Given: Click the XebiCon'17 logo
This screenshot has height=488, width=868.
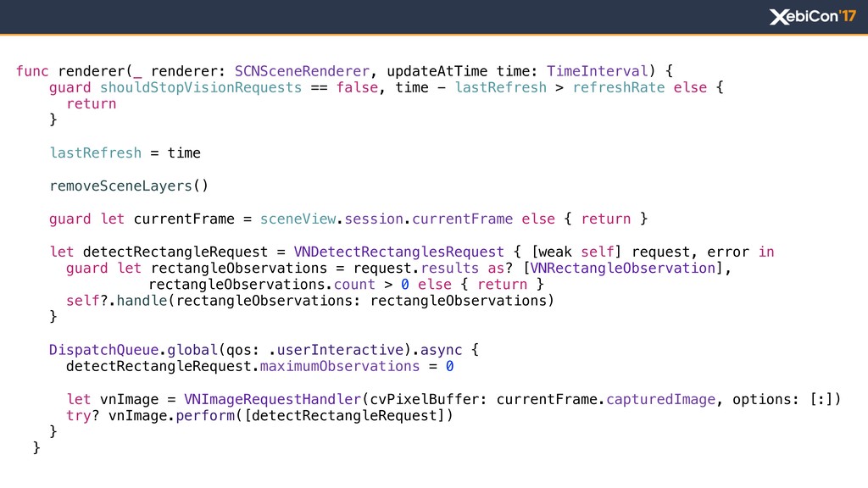Looking at the screenshot, I should click(x=813, y=17).
